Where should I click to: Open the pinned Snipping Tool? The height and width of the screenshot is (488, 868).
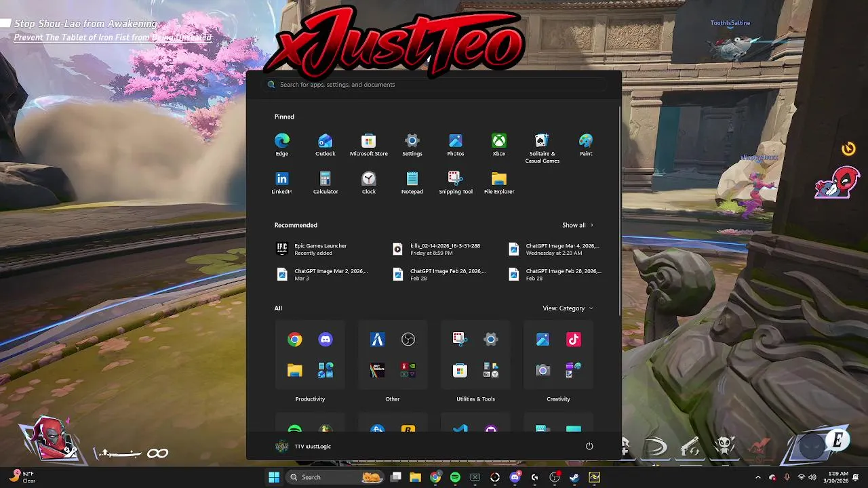455,182
